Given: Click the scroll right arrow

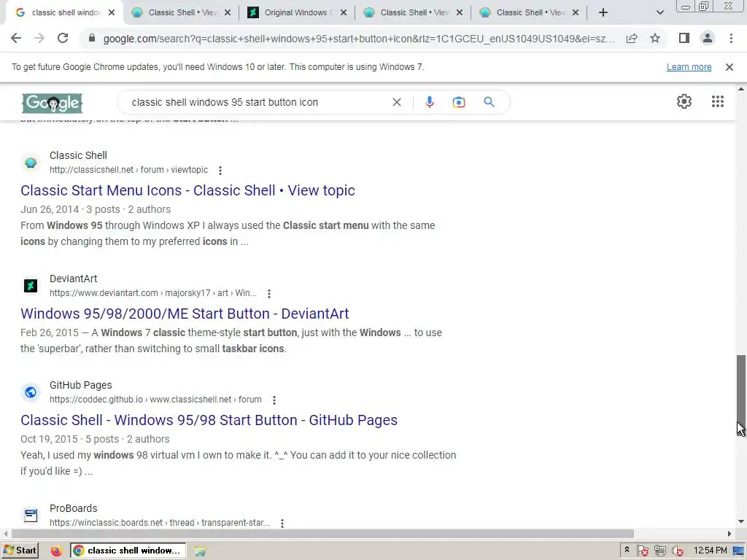Looking at the screenshot, I should tap(729, 534).
